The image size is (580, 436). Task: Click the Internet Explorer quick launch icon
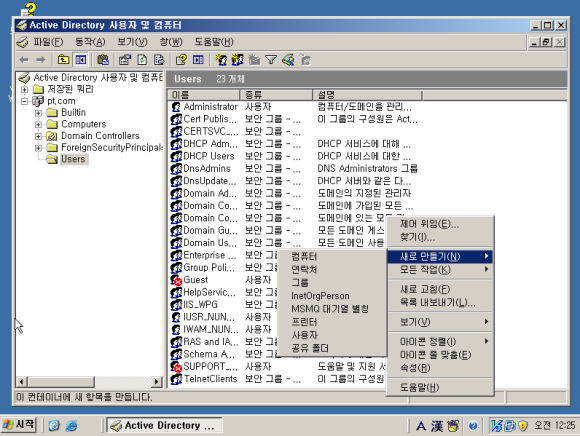point(71,426)
